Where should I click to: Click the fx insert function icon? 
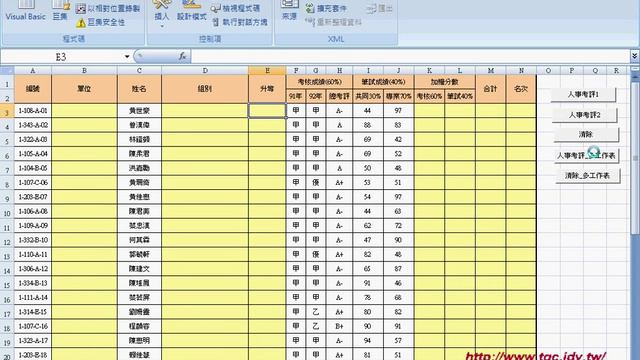coord(182,56)
